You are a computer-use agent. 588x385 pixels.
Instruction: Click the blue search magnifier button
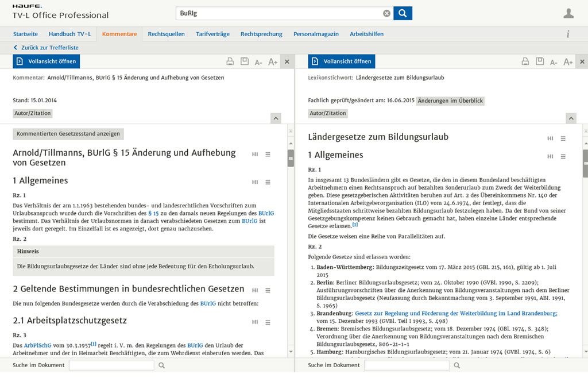point(403,13)
